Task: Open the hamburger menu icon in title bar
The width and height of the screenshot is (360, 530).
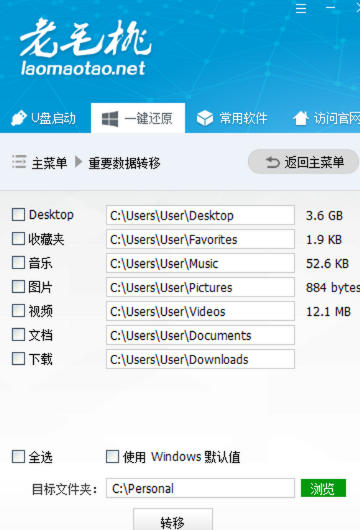Action: coord(301,8)
